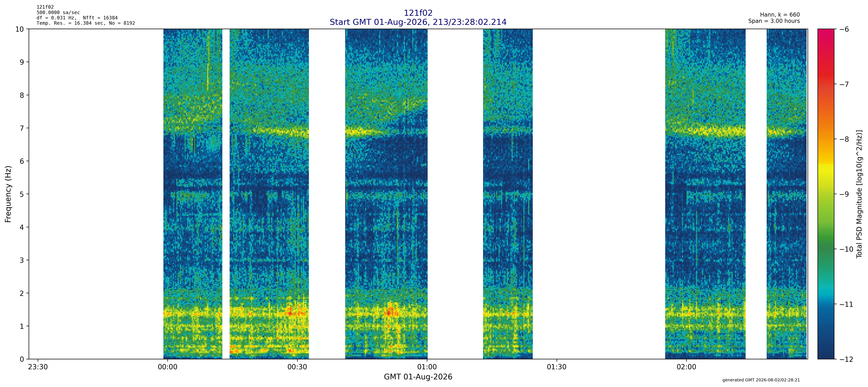The width and height of the screenshot is (868, 387).
Task: Select the "Hann, k = 660" window label
Action: coord(780,15)
